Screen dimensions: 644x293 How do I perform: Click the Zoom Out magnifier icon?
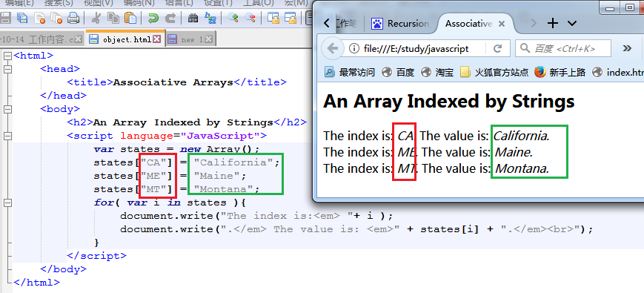(x=250, y=18)
